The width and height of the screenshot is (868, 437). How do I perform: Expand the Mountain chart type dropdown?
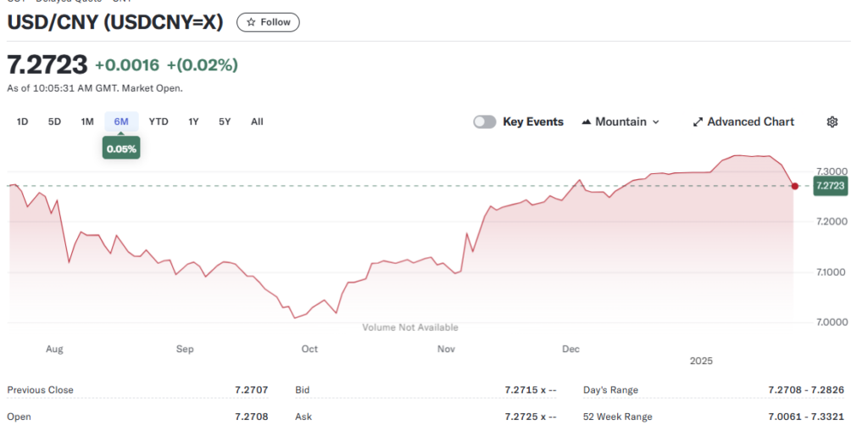click(x=654, y=122)
